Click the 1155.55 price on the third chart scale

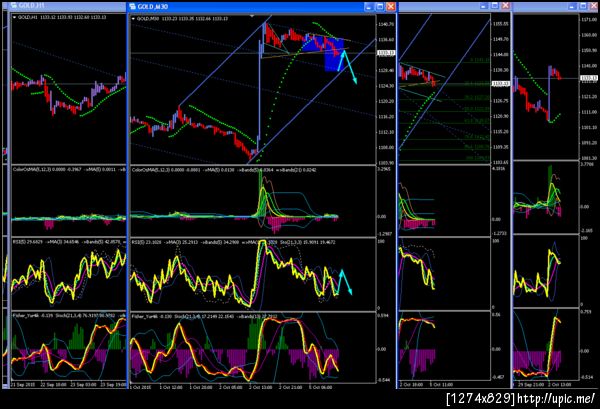(501, 24)
